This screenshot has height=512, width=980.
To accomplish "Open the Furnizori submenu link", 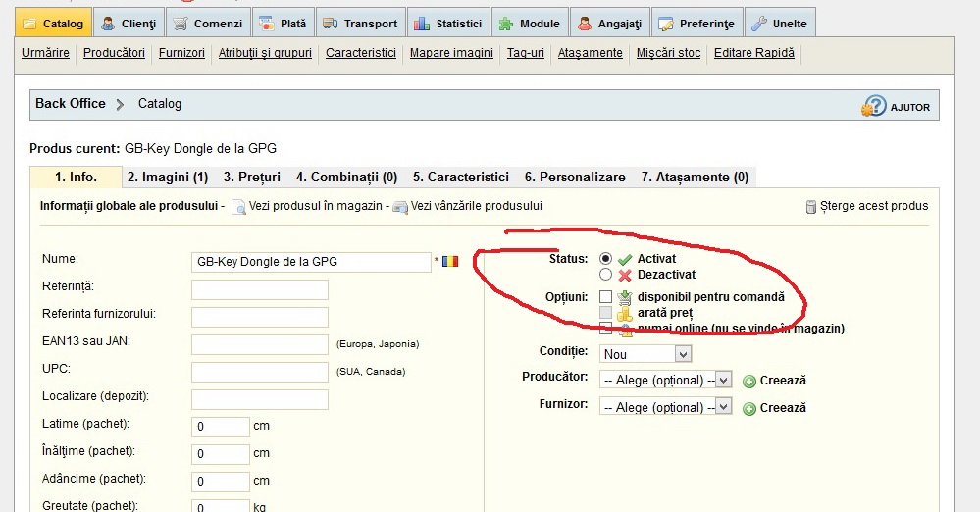I will (181, 53).
